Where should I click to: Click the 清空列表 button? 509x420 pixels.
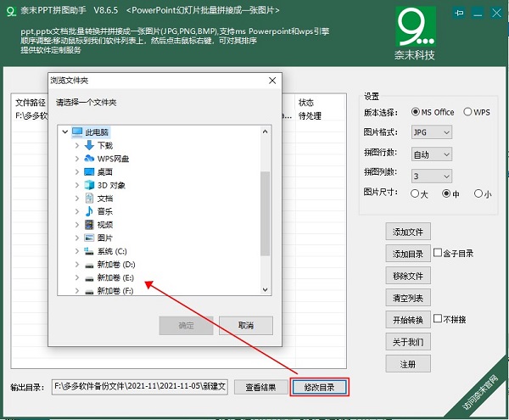click(408, 298)
